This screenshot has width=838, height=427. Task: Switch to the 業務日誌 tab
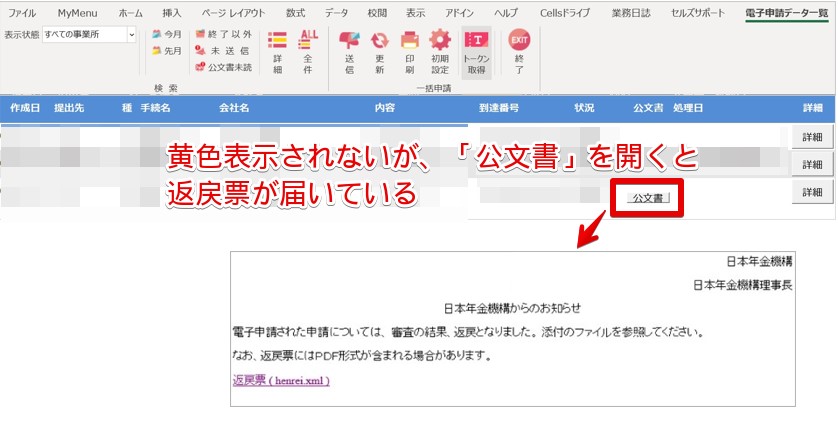click(x=631, y=13)
